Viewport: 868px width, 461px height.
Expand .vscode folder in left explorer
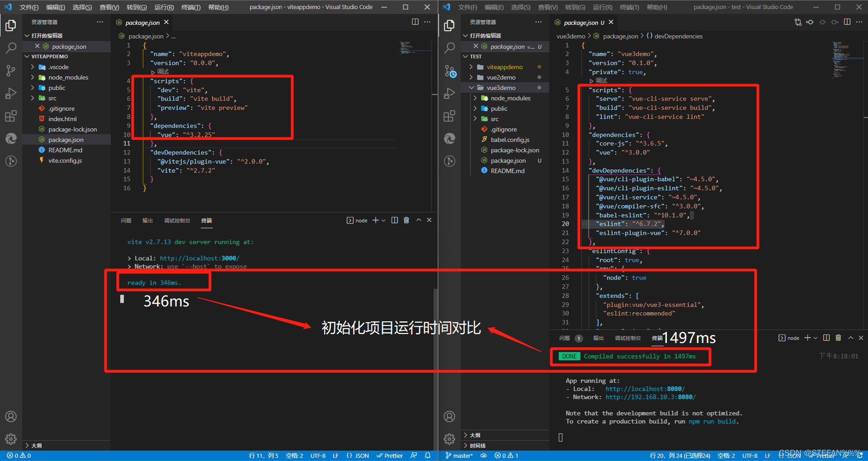67,67
